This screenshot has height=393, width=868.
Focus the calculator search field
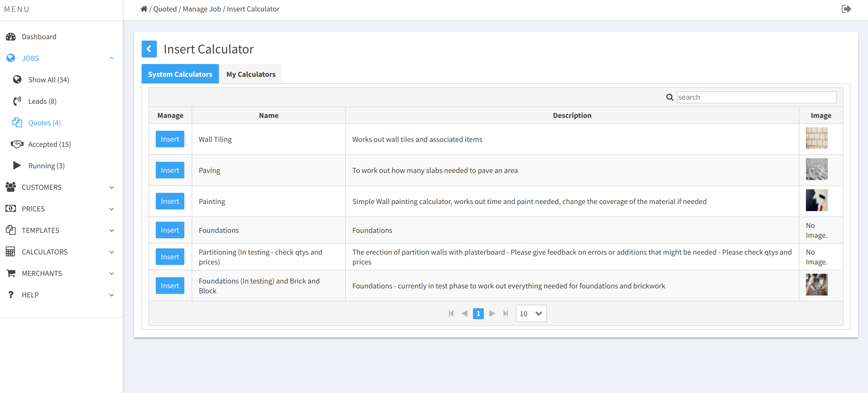[756, 98]
